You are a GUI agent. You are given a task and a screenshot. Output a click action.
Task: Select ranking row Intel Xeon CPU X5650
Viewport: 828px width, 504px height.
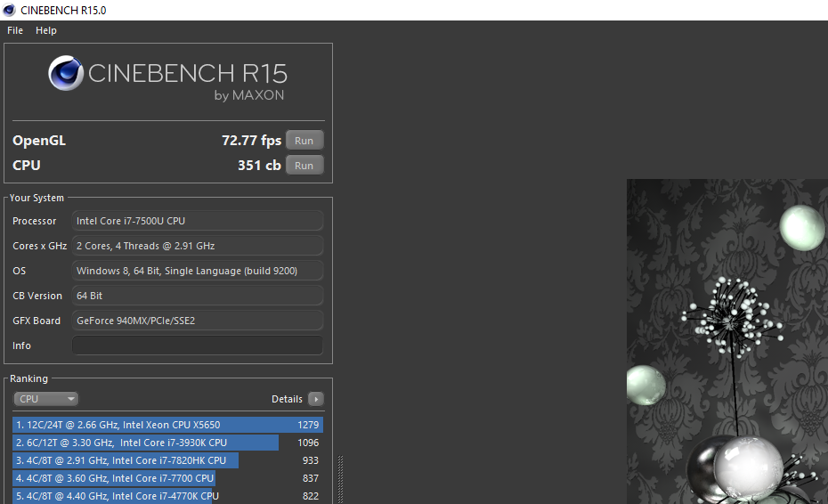pos(168,425)
